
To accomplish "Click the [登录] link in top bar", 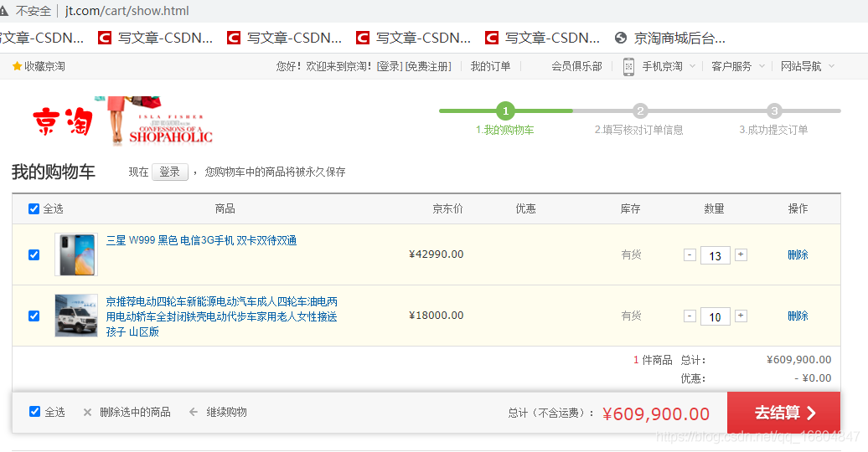I will click(x=390, y=66).
